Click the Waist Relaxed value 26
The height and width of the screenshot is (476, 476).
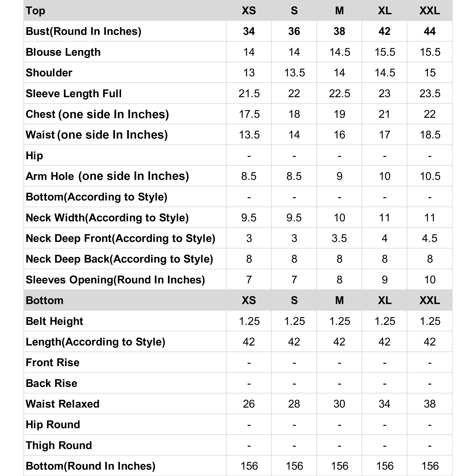(249, 404)
